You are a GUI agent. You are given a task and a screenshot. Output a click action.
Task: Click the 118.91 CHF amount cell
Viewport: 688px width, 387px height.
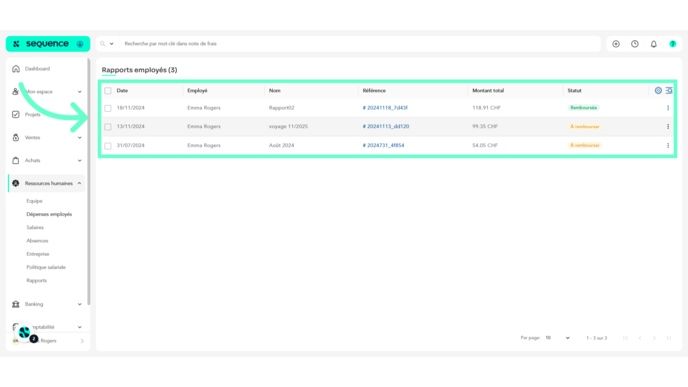click(486, 108)
